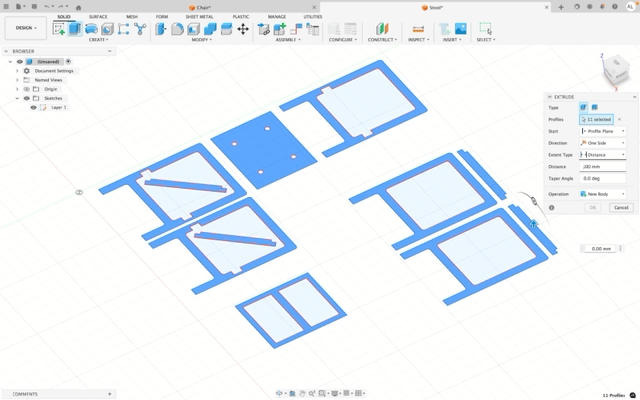Viewport: 640px width, 400px height.
Task: Activate the radio button beside Unsaved component
Action: pyautogui.click(x=68, y=62)
